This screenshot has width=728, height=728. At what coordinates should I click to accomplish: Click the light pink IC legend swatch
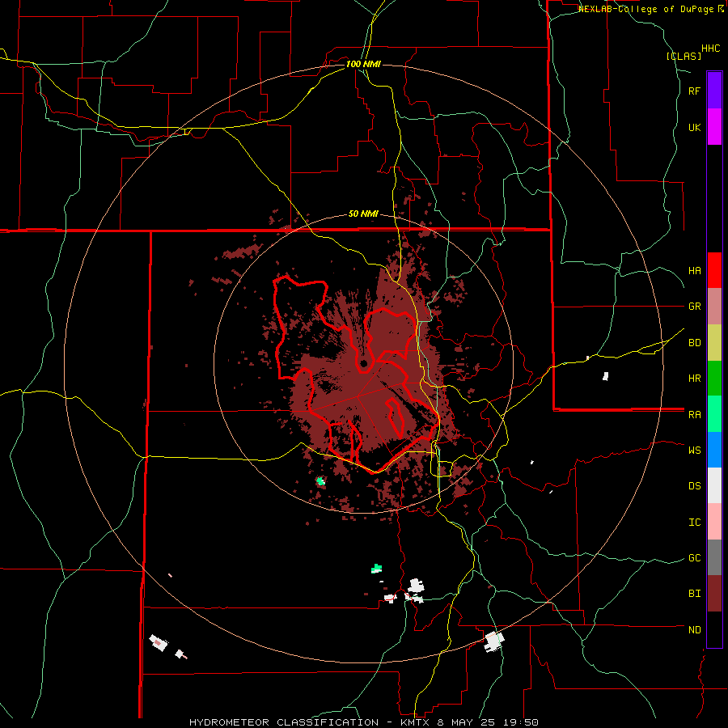714,522
